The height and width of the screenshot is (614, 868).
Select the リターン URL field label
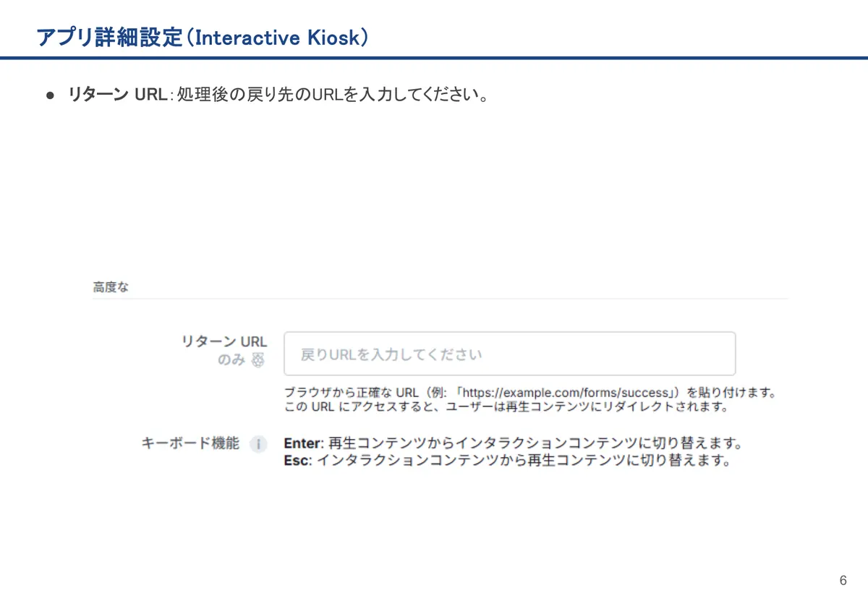[x=224, y=341]
